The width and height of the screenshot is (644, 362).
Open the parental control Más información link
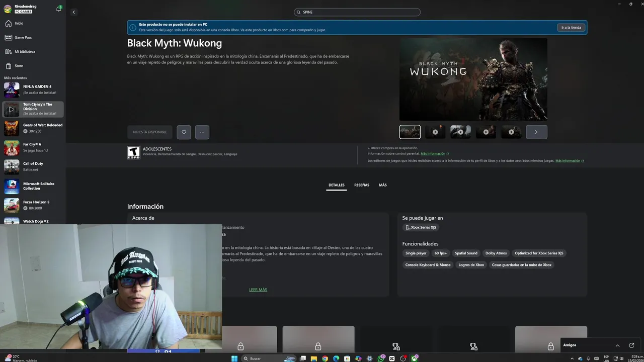tap(435, 153)
